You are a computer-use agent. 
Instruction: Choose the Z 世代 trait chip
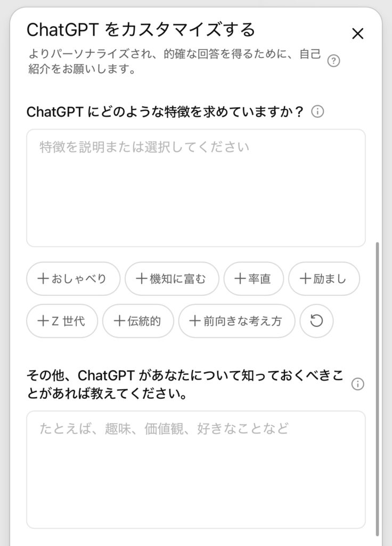pyautogui.click(x=61, y=321)
